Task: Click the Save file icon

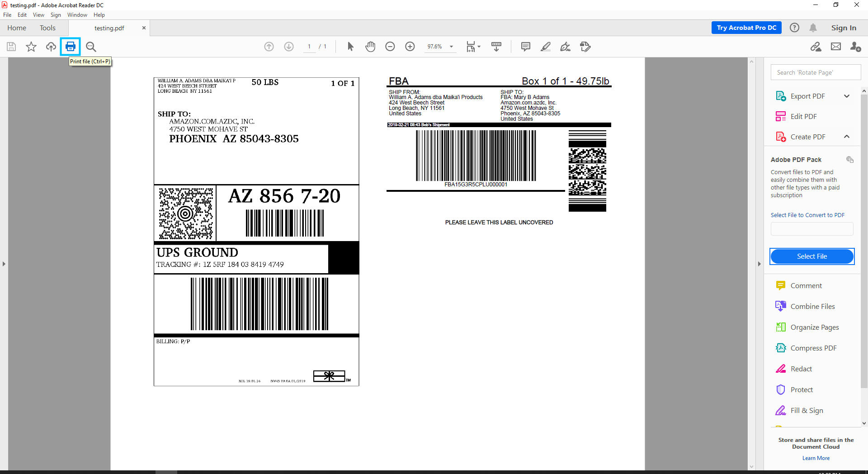Action: (11, 47)
